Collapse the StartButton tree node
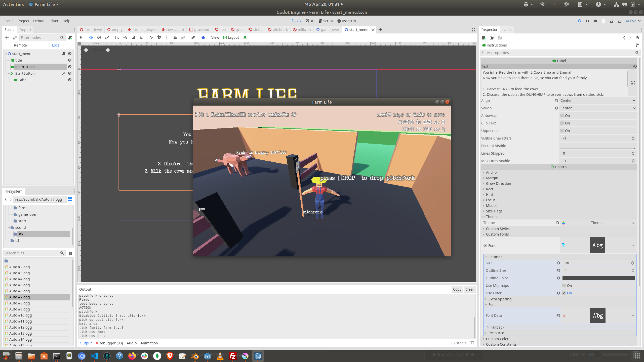Screen dimensions: 644x362 click(9, 73)
